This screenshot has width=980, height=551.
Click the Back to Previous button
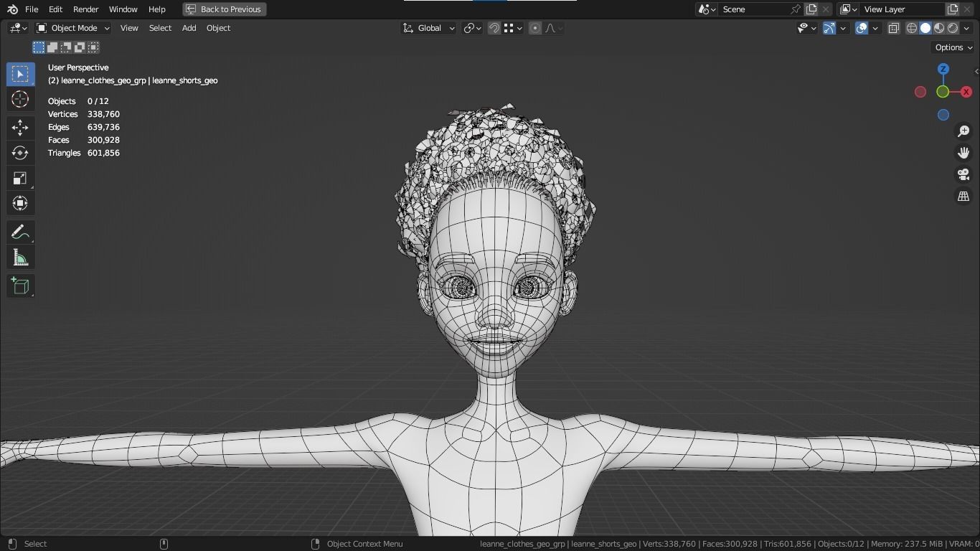(x=225, y=9)
